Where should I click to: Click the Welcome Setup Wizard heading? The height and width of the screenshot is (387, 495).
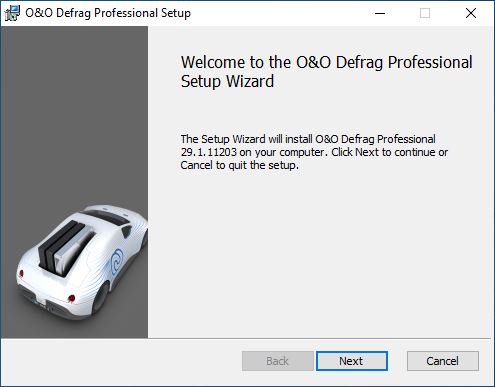point(326,72)
